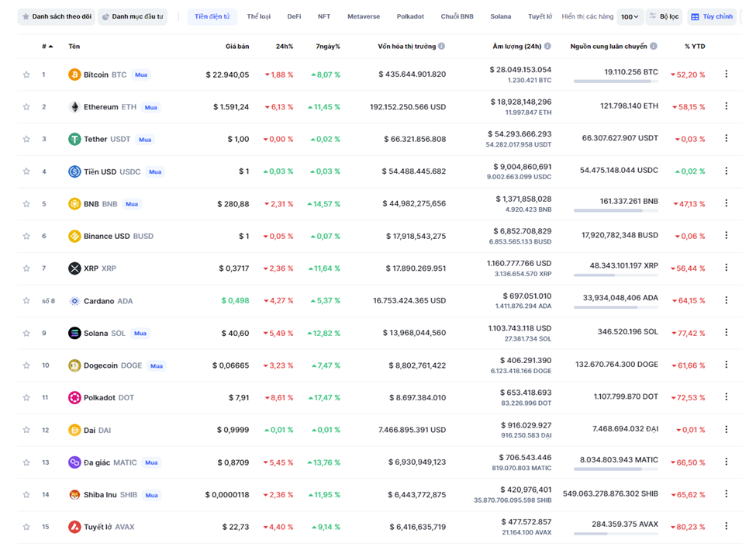Click the Tùy chỉnh customize button
Viewport: 756px width, 547px height.
[x=712, y=16]
